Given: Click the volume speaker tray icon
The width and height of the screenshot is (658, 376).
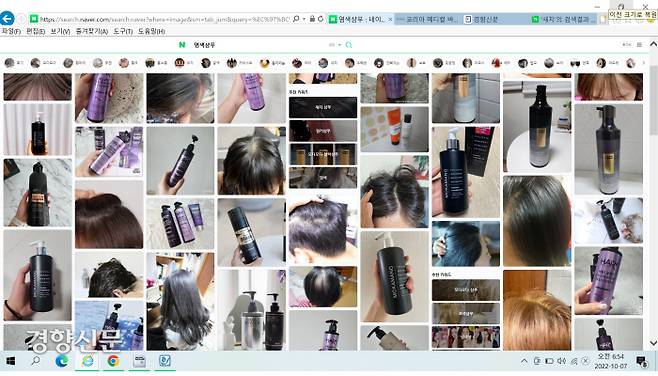Looking at the screenshot, I should (562, 361).
